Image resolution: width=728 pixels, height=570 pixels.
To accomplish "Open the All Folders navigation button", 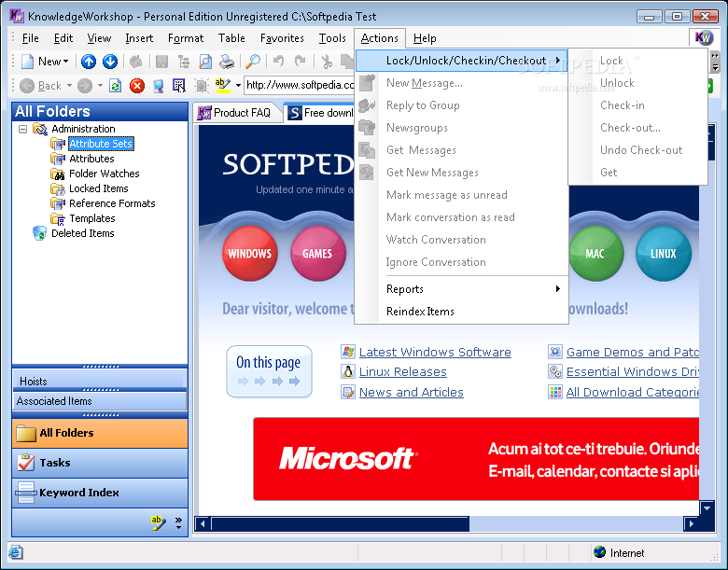I will point(100,433).
